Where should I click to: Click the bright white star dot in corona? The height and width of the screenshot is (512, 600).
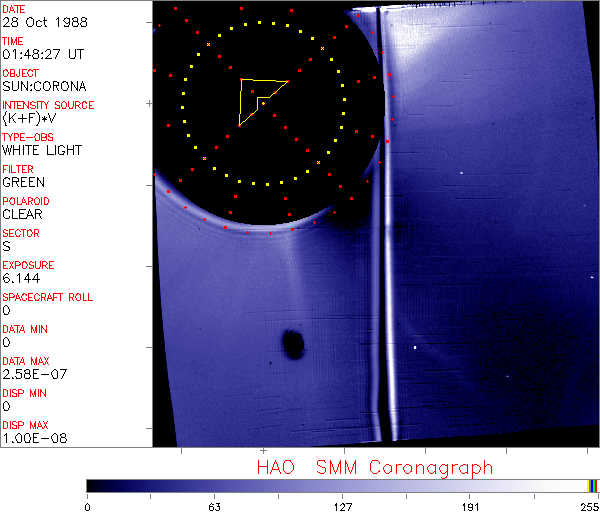point(415,348)
